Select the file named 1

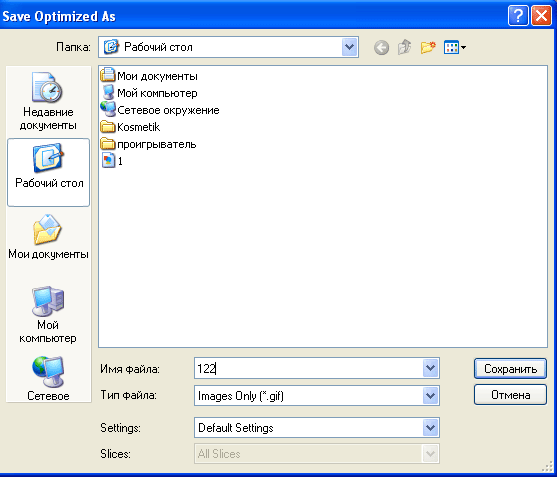point(112,161)
